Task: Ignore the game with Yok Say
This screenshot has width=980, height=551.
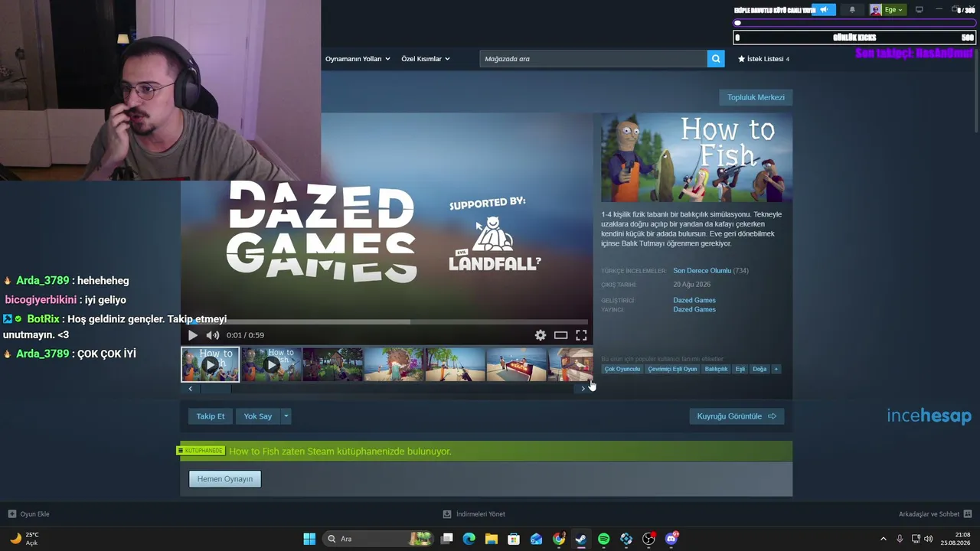Action: (x=258, y=416)
